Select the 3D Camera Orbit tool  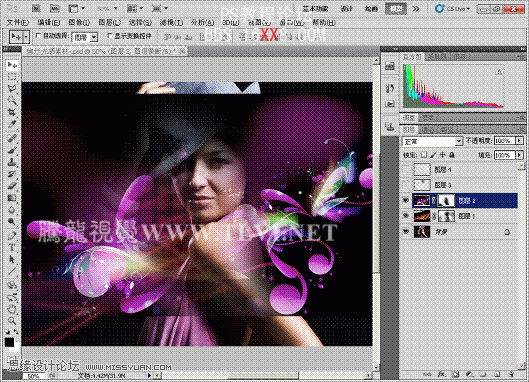[12, 297]
